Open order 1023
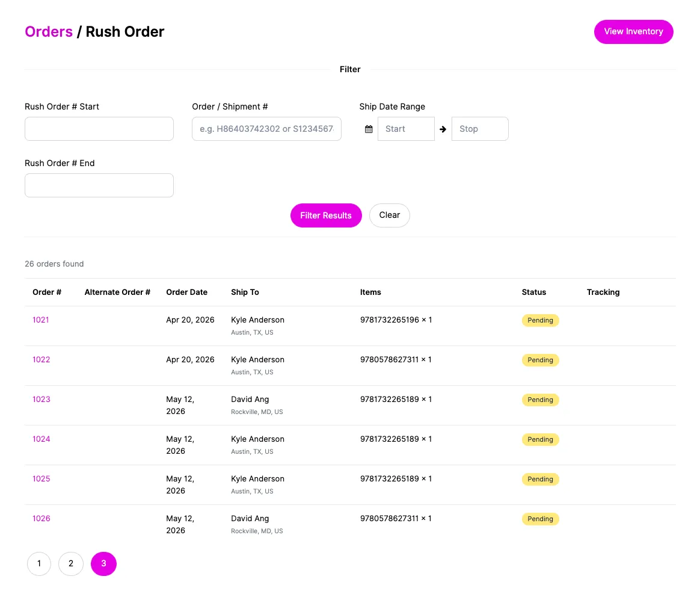The width and height of the screenshot is (700, 591). (x=41, y=400)
